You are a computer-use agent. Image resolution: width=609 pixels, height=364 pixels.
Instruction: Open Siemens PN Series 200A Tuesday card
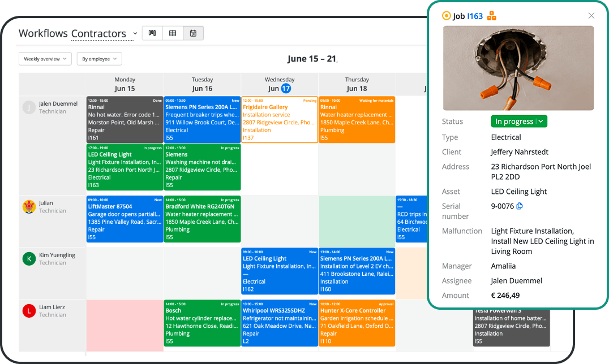coord(202,119)
